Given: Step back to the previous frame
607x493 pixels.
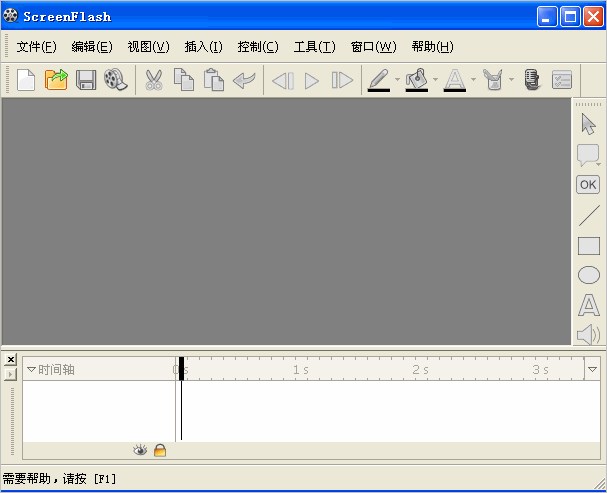Looking at the screenshot, I should [283, 81].
